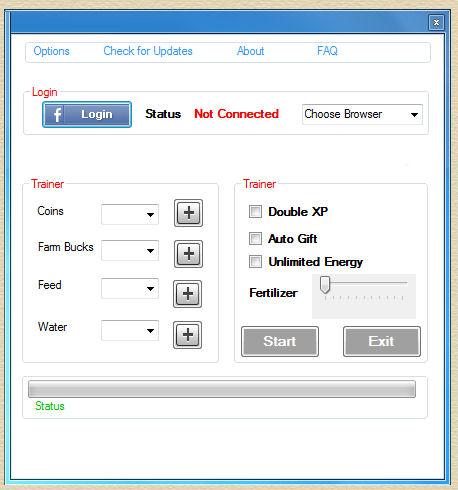Toggle the Auto Gift checkbox
Screen dimensions: 458x490
(255, 239)
